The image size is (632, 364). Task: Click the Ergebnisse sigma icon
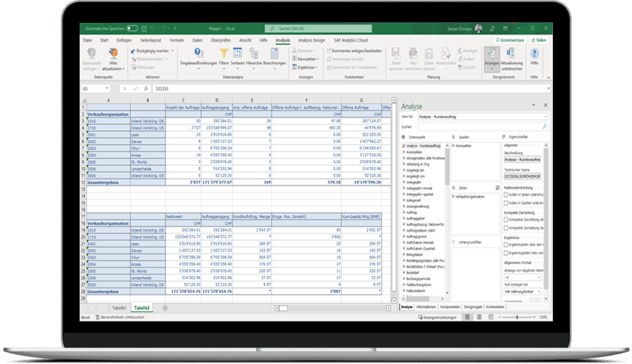point(294,67)
